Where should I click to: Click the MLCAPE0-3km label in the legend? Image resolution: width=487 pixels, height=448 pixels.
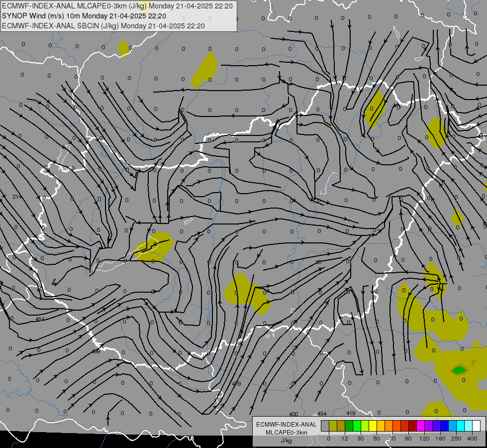click(287, 433)
